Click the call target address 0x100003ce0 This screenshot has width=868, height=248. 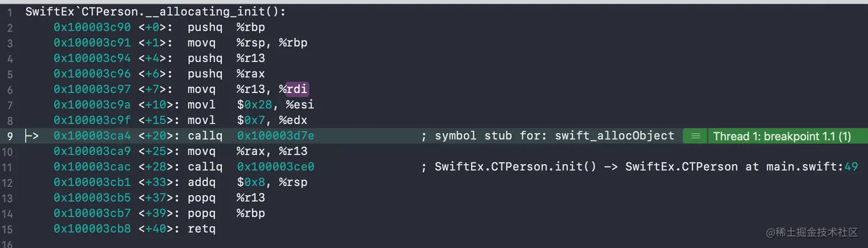[276, 167]
